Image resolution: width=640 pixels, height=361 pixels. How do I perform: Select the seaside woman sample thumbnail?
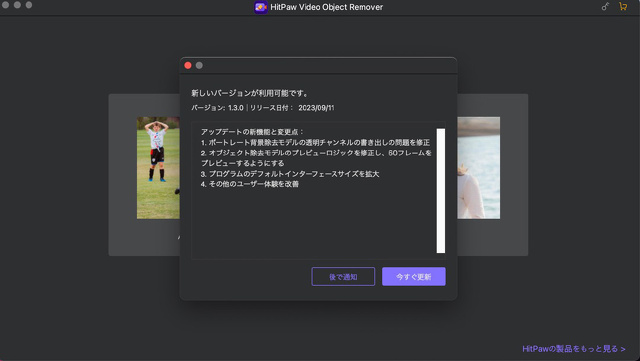point(478,168)
